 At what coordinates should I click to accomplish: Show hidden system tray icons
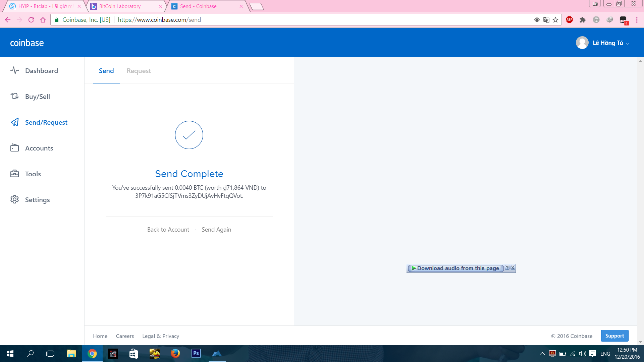coord(542,354)
